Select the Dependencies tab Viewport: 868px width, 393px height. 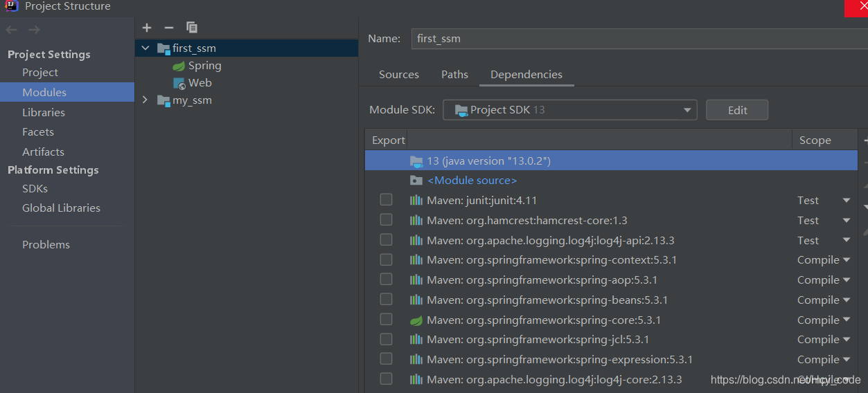[526, 75]
